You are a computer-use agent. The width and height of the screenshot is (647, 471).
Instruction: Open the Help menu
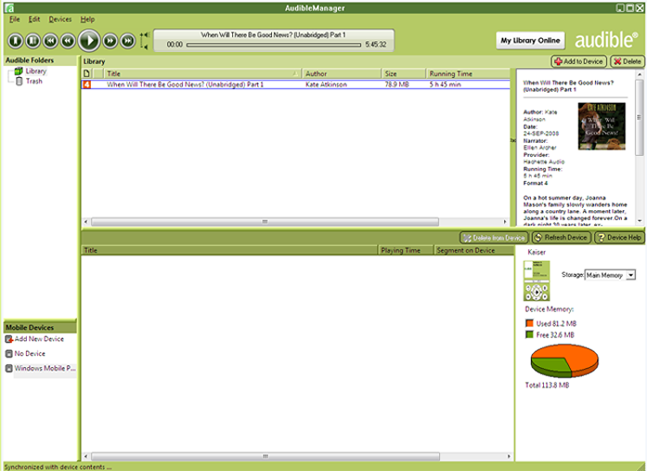(87, 19)
